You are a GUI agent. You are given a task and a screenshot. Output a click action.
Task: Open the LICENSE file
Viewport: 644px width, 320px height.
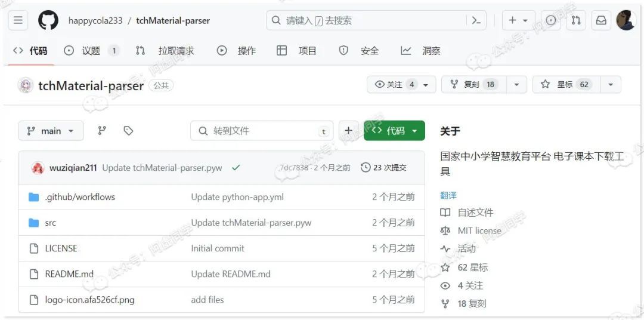(61, 248)
